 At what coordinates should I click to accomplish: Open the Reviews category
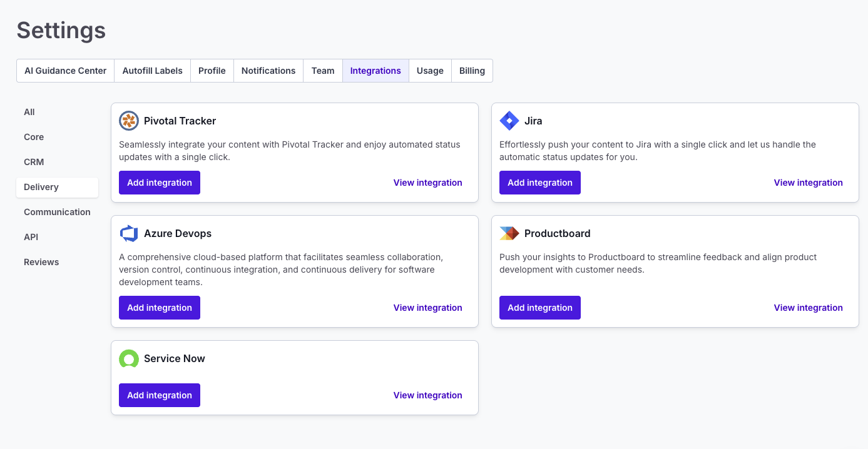(x=57, y=262)
